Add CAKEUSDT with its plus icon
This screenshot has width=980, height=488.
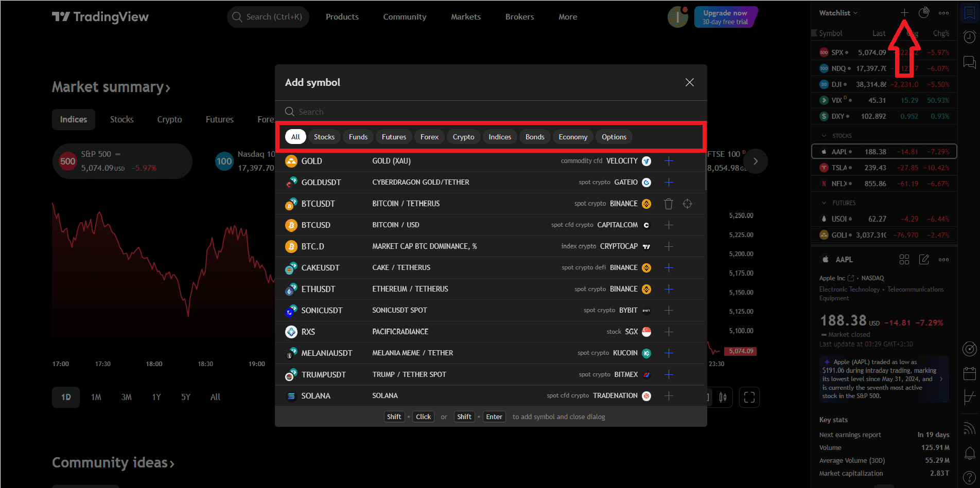pyautogui.click(x=669, y=268)
